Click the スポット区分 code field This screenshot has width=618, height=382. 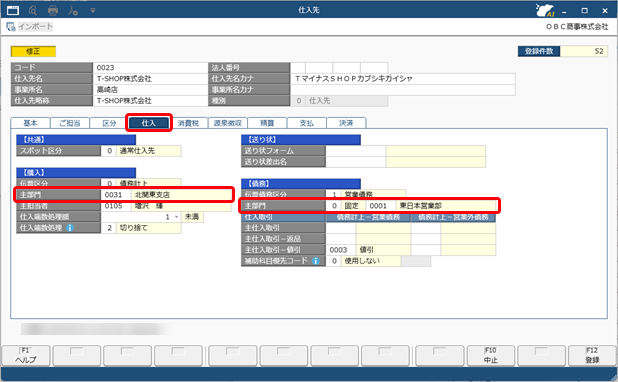click(109, 151)
